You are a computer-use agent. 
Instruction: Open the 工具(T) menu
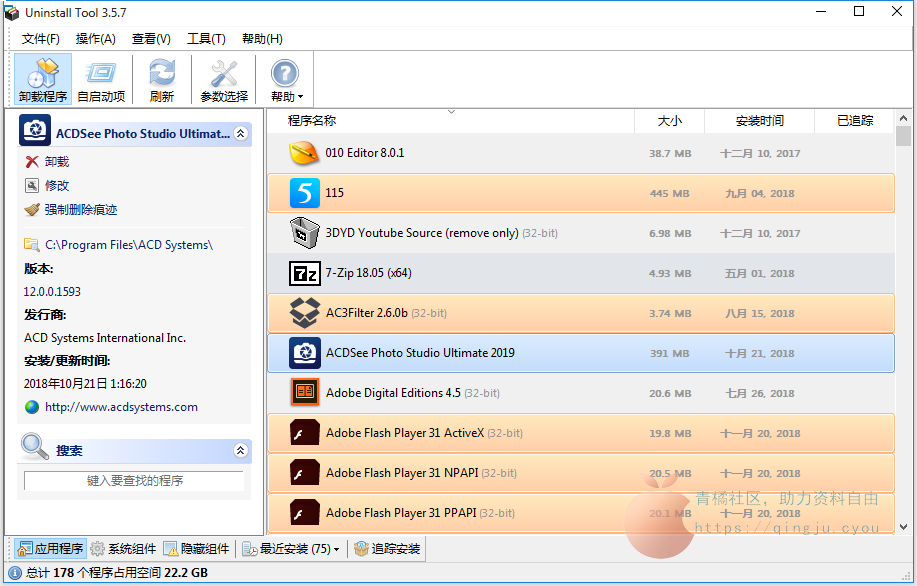206,39
